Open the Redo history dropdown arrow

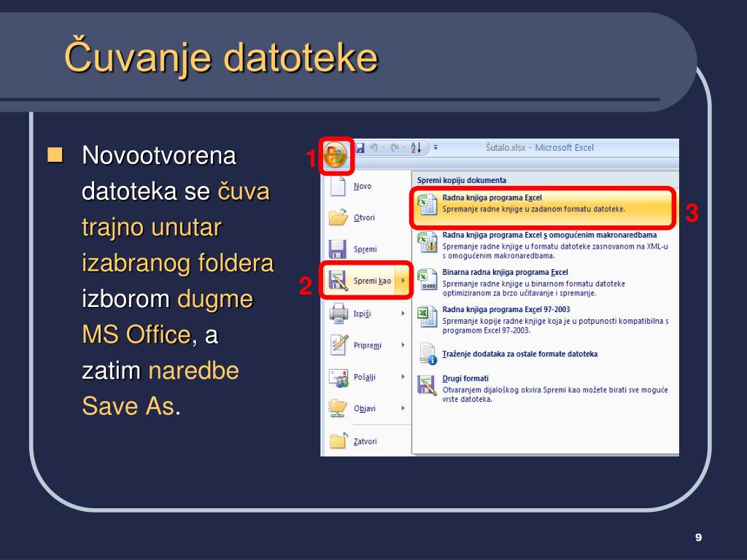[x=404, y=148]
